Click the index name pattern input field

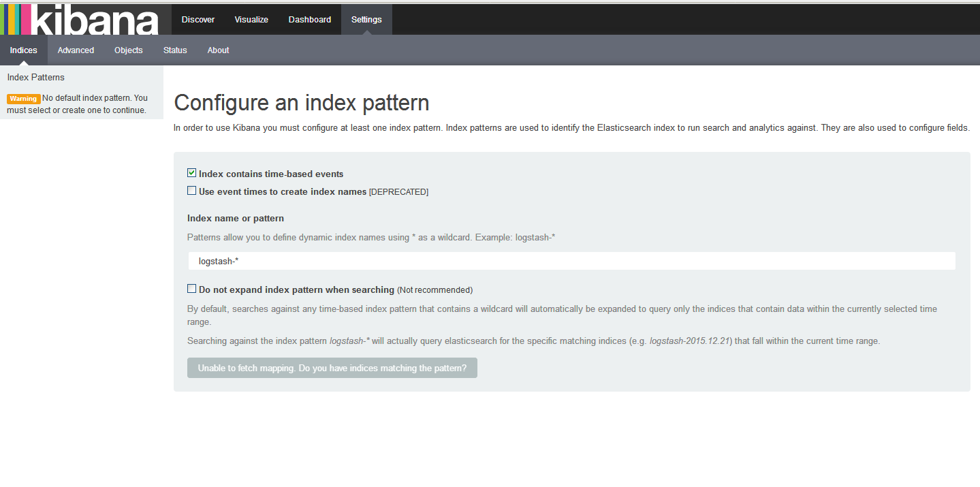571,261
